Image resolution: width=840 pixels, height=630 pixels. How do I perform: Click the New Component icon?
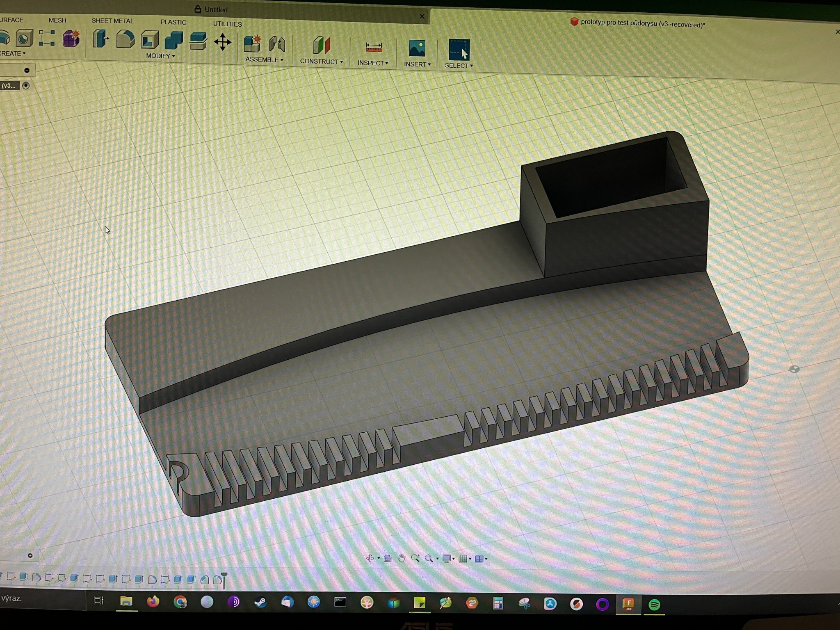(x=252, y=43)
